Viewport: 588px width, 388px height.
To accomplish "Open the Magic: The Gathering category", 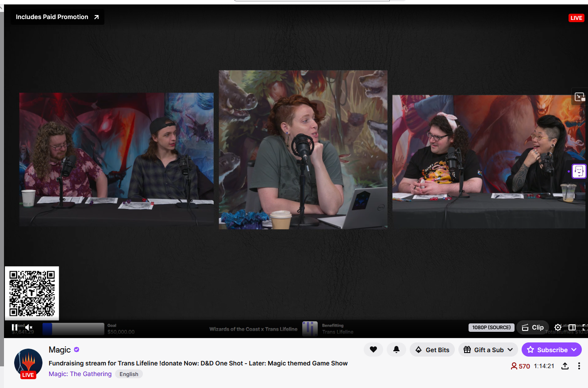I will (x=80, y=374).
